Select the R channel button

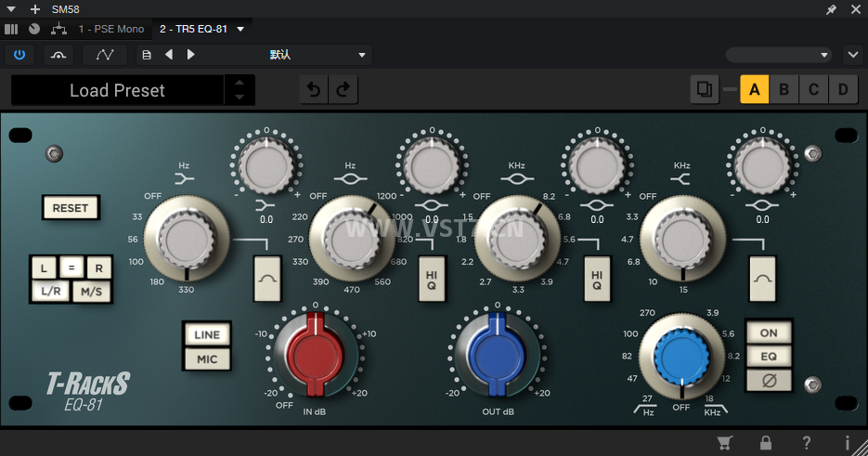[x=98, y=268]
